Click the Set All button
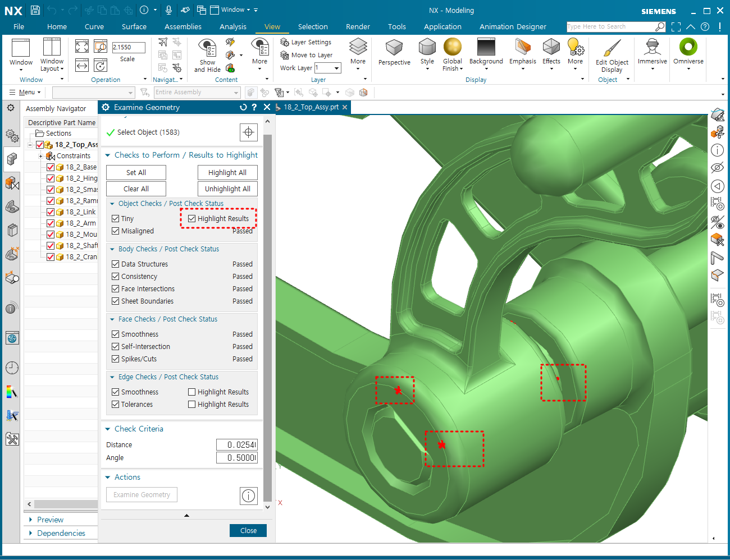Screen dimensions: 730x560 tap(136, 173)
